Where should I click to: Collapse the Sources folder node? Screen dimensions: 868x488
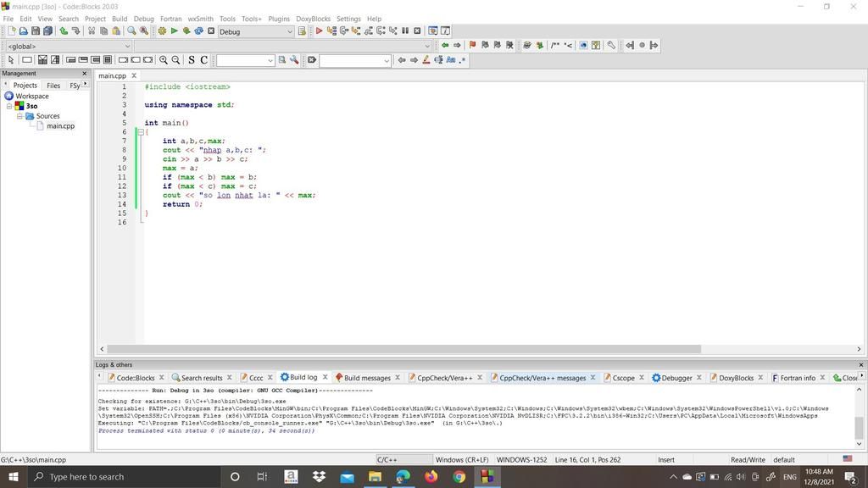(x=19, y=116)
